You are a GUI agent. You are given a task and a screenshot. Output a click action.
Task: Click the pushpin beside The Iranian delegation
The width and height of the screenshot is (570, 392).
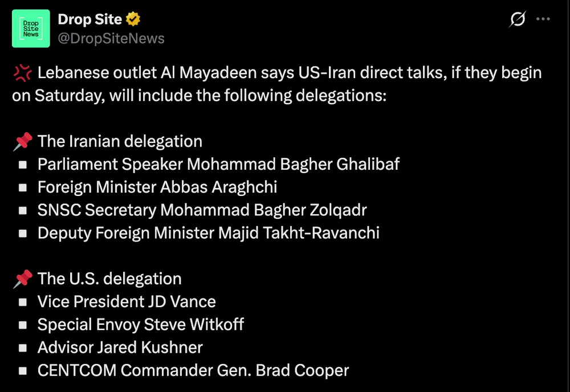pyautogui.click(x=23, y=141)
